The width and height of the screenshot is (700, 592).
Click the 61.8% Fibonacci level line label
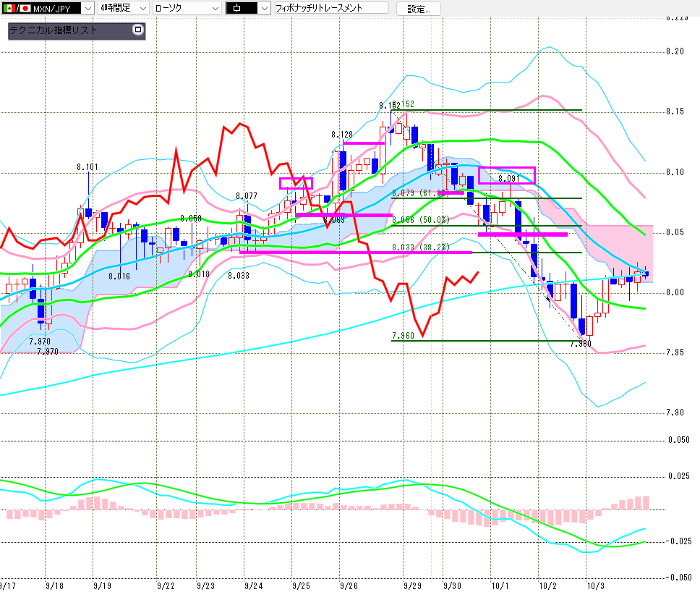click(421, 194)
